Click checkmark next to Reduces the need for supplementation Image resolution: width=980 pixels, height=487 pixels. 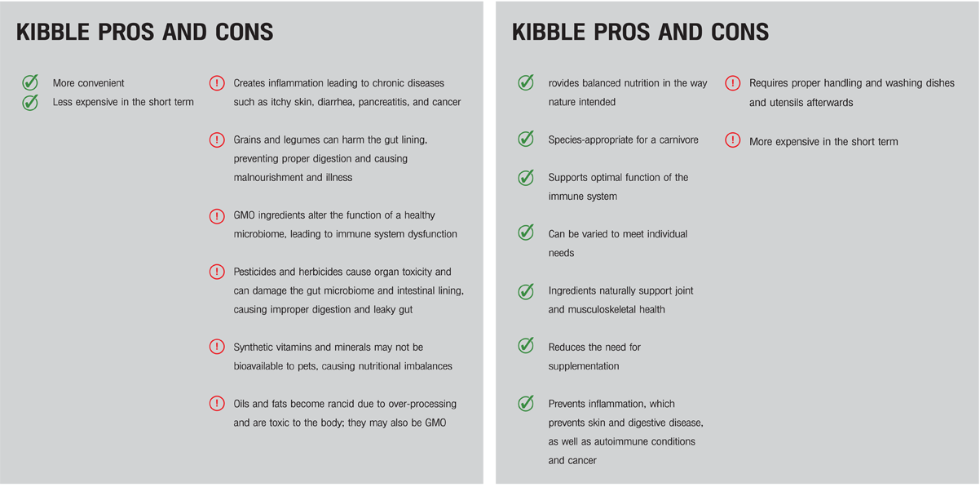[527, 346]
